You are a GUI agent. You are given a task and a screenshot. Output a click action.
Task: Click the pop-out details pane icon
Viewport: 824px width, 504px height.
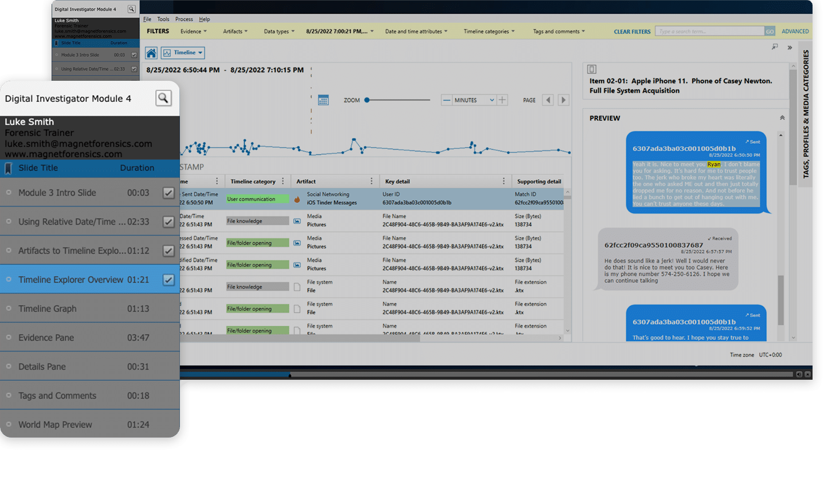pyautogui.click(x=775, y=47)
